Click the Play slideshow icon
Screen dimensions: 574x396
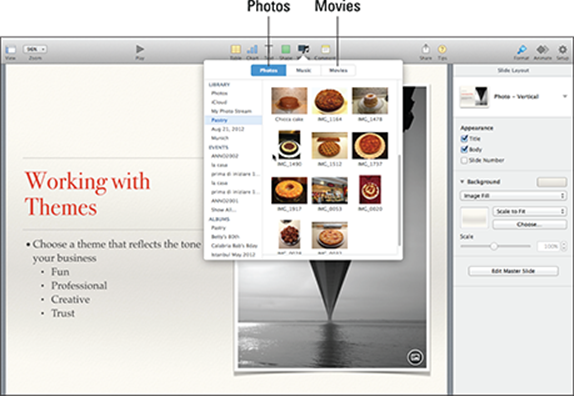140,49
